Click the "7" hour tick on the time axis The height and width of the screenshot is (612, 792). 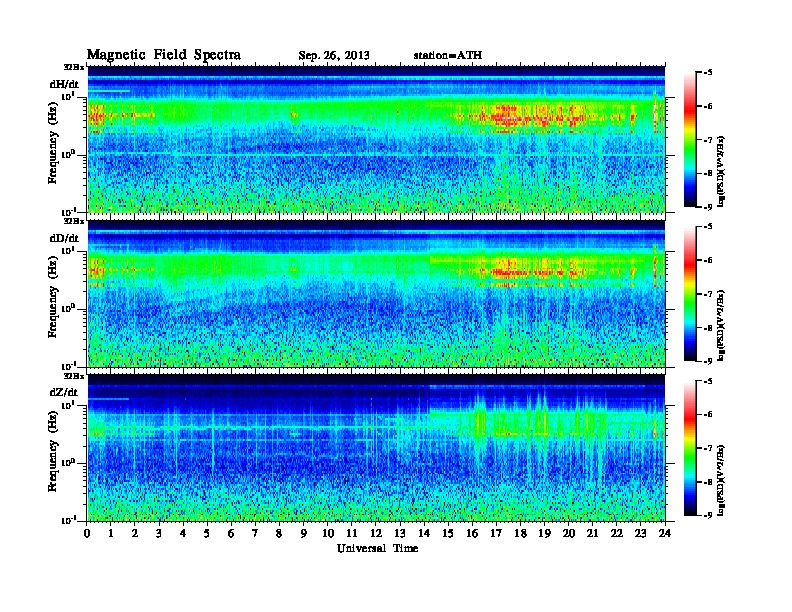(x=256, y=533)
